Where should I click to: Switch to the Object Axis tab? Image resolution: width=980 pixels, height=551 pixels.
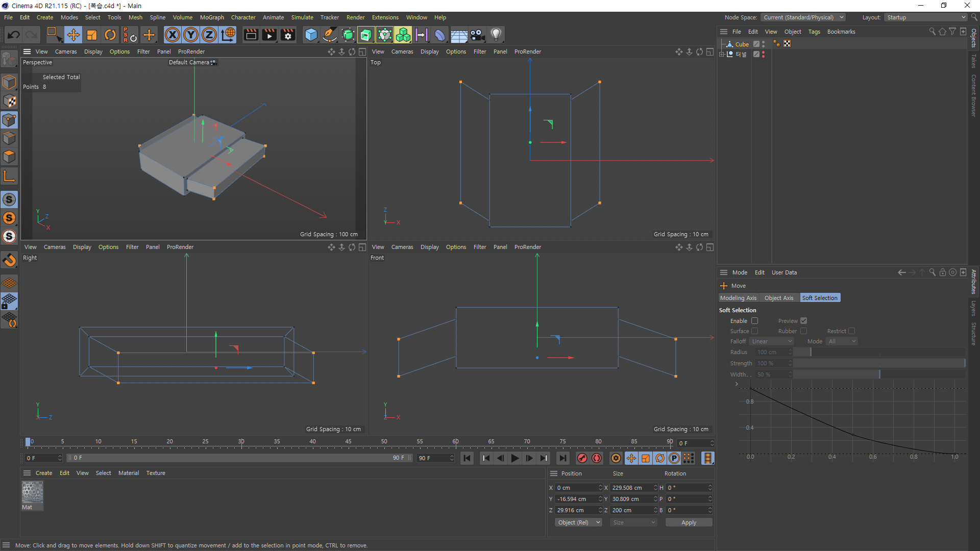point(778,298)
